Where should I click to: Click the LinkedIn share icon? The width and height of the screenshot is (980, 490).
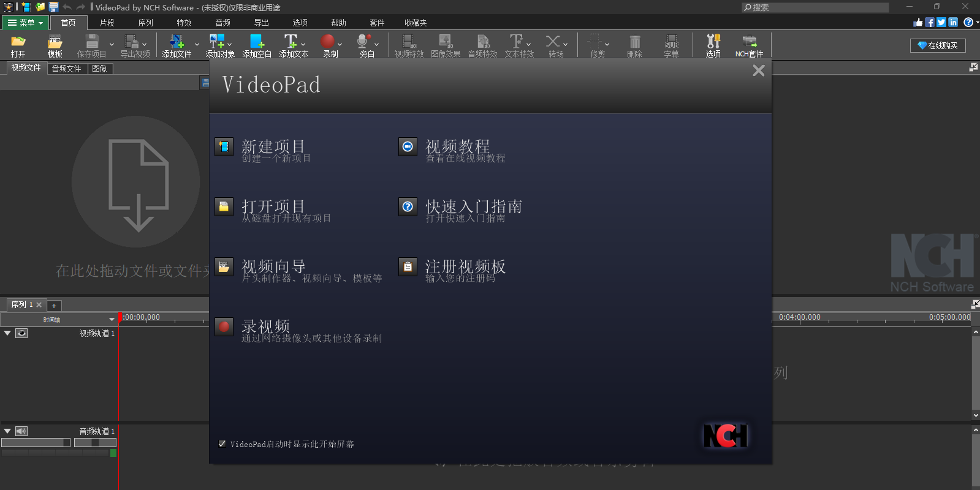coord(953,22)
